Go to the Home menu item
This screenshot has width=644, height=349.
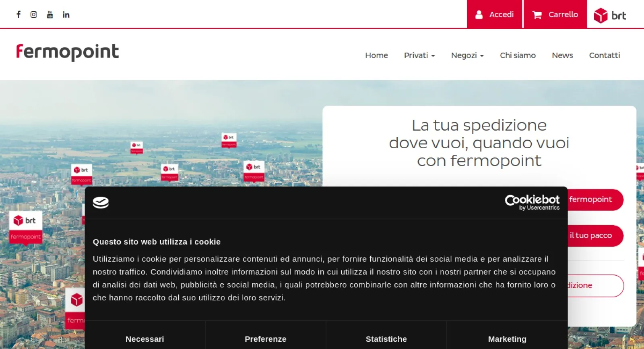[x=376, y=55]
